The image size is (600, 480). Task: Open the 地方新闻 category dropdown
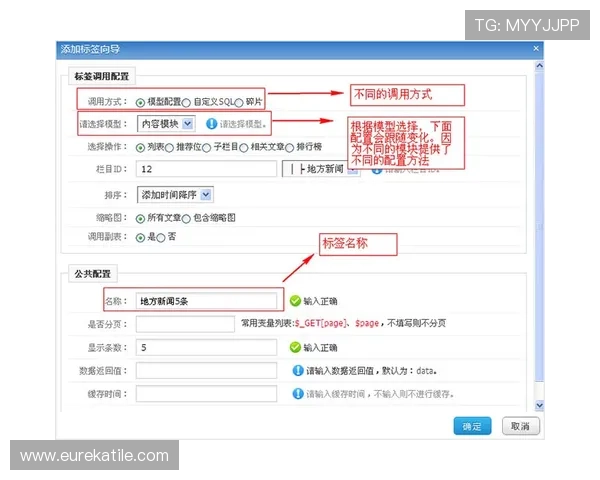coord(321,169)
